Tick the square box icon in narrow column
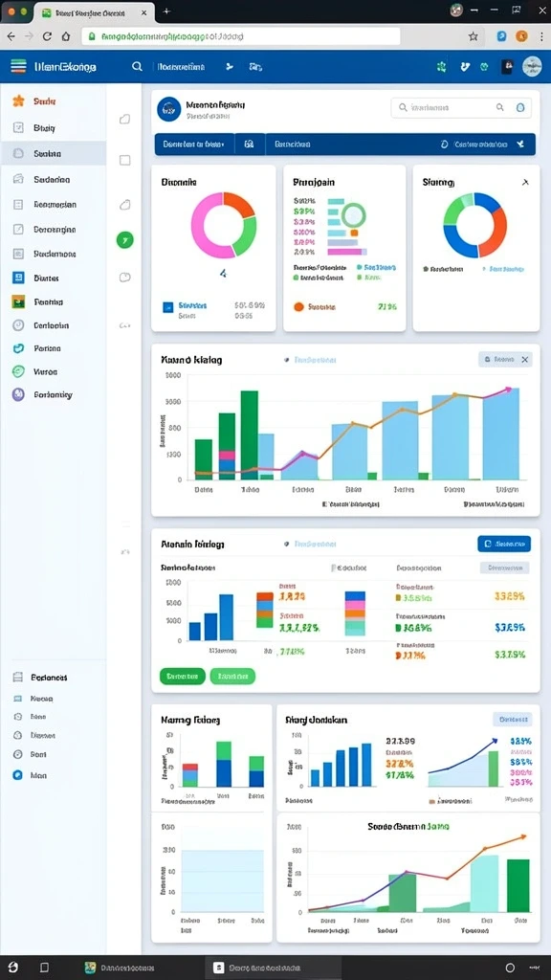The height and width of the screenshot is (980, 551). tap(125, 161)
